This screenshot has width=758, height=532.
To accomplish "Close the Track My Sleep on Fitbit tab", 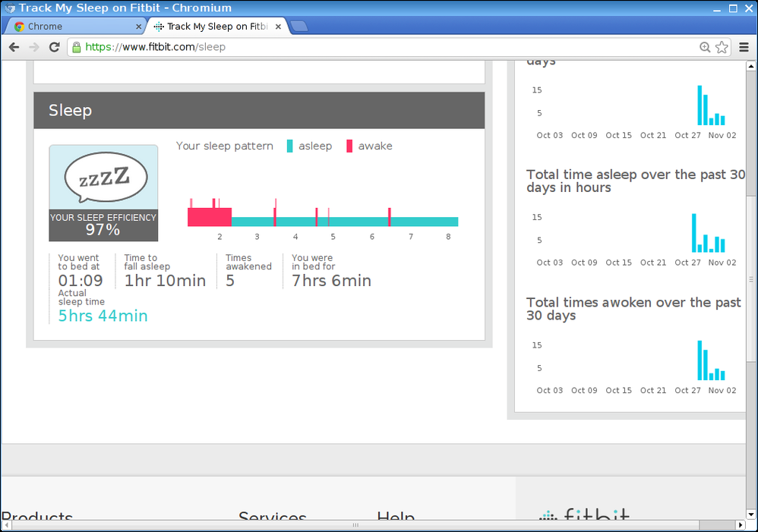I will tap(278, 27).
